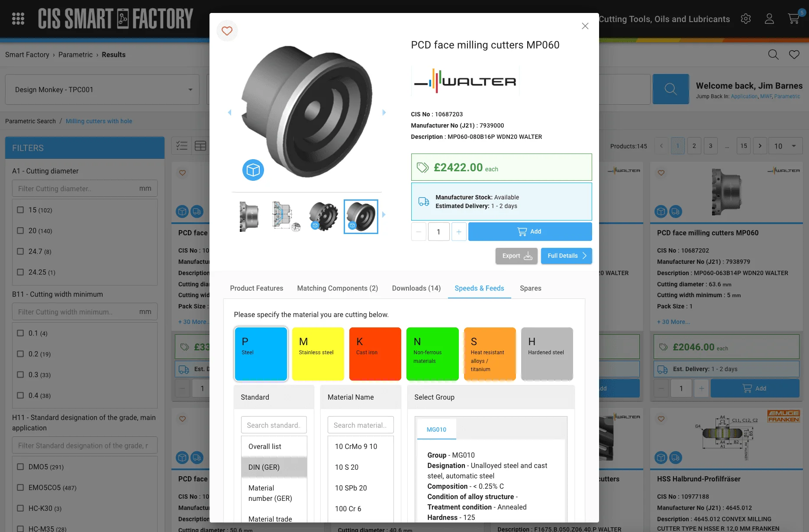Switch to Product Features tab
This screenshot has width=809, height=532.
[x=257, y=288]
